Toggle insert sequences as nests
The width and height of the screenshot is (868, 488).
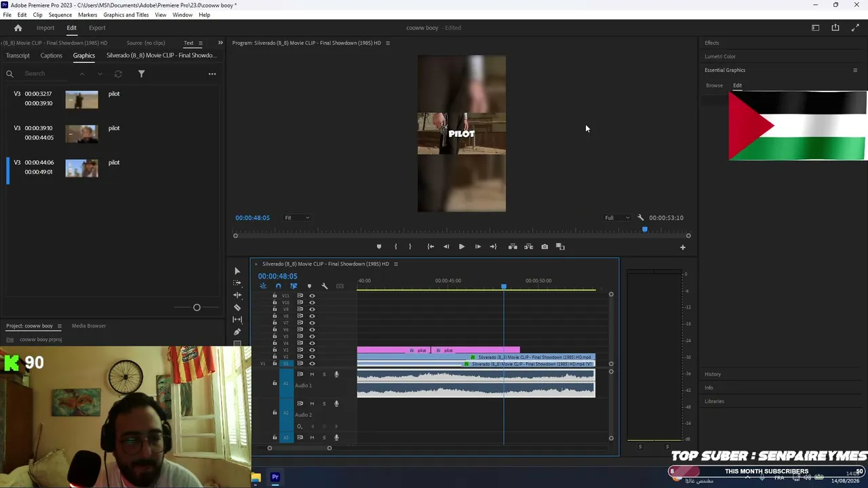(x=262, y=286)
